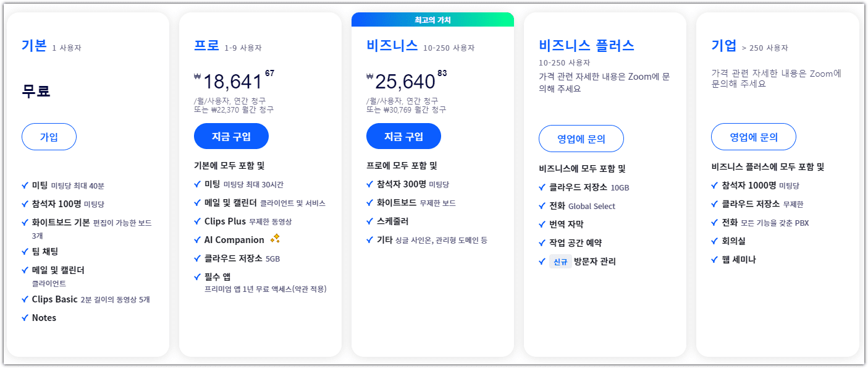Viewport: 868px width, 368px height.
Task: Click the checkmark next to 클라우드 저장소 10GB
Action: [542, 187]
